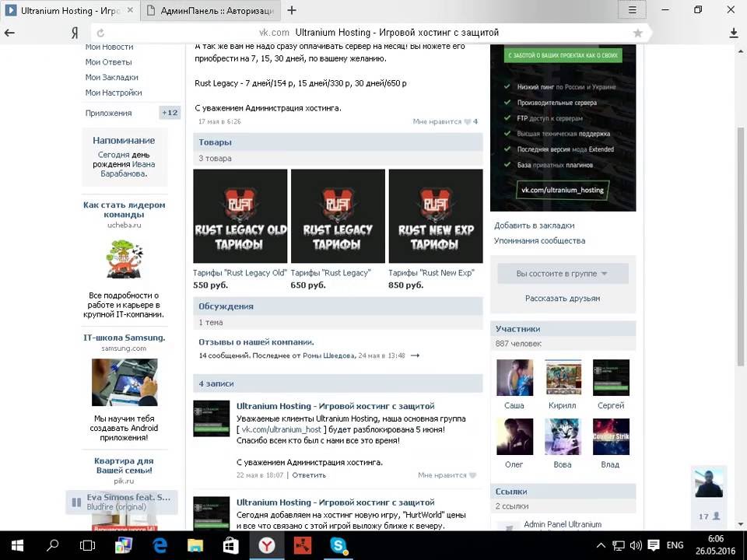This screenshot has width=747, height=560.
Task: Open member Влад avatar
Action: [611, 436]
